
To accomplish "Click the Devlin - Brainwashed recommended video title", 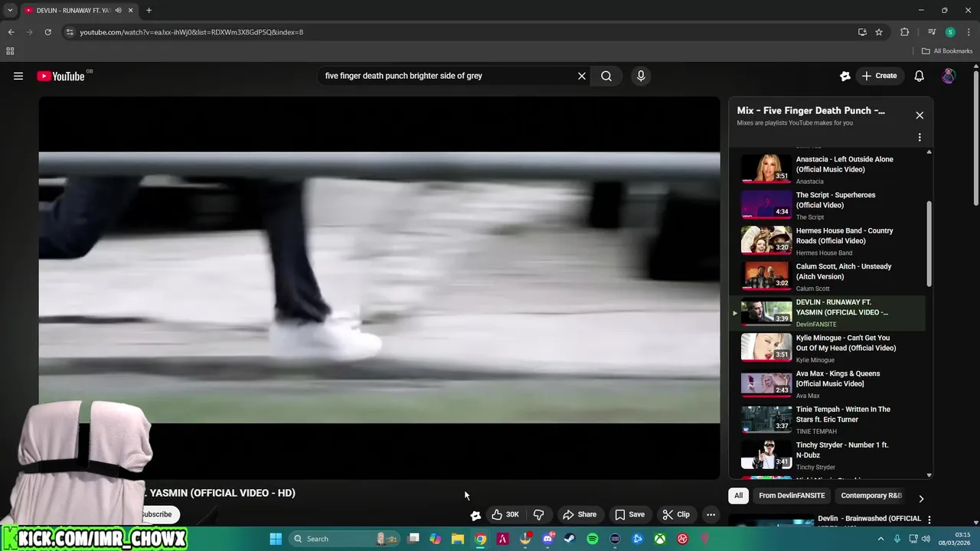I will (x=869, y=519).
